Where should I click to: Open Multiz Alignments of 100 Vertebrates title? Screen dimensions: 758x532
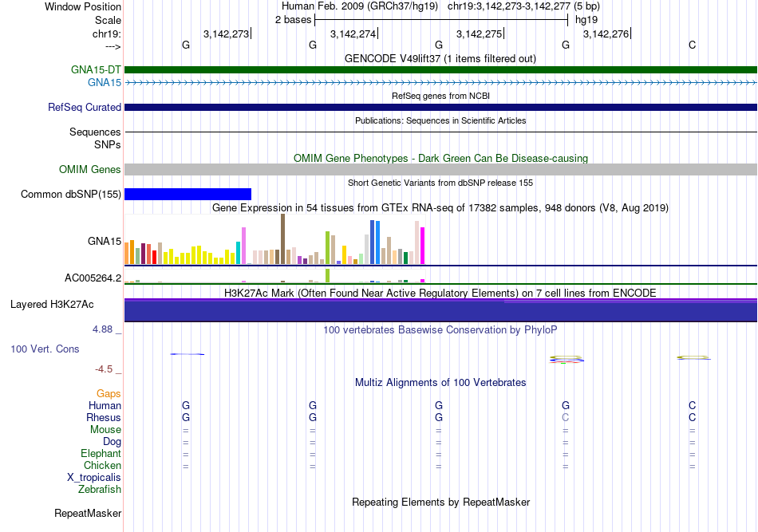[x=440, y=382]
